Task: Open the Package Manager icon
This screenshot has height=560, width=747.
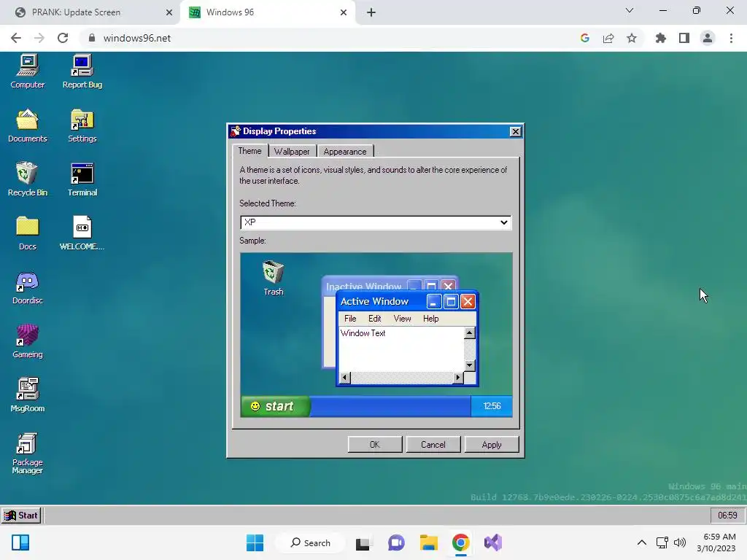Action: (27, 454)
